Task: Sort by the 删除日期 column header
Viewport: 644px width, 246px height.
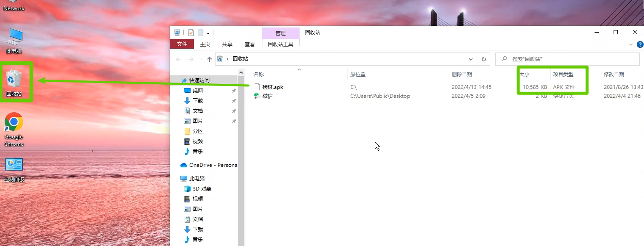Action: (462, 75)
